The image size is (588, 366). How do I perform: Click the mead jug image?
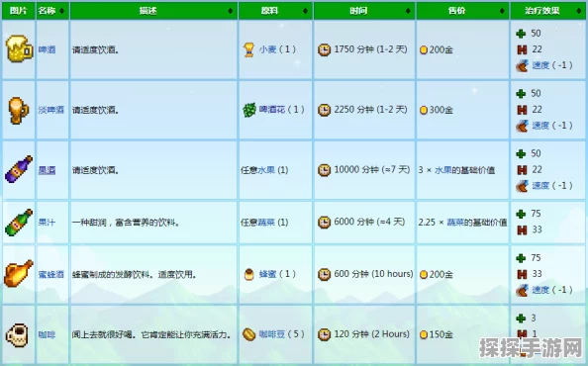pos(19,274)
